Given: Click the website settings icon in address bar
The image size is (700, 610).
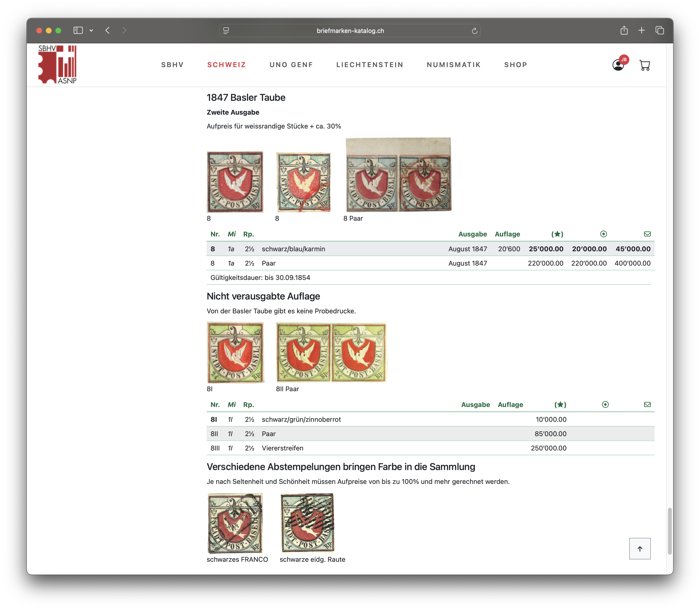Looking at the screenshot, I should click(226, 31).
